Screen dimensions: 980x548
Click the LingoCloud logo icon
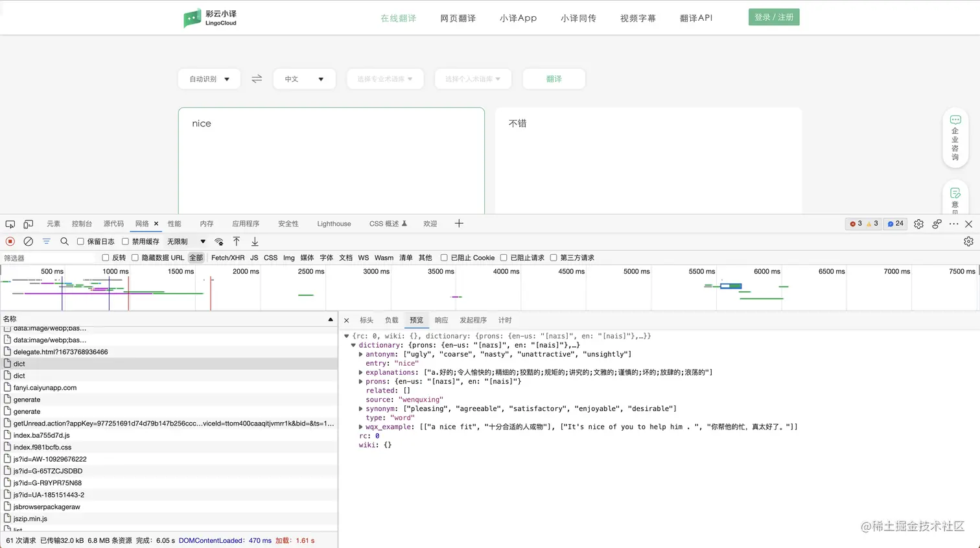(192, 18)
